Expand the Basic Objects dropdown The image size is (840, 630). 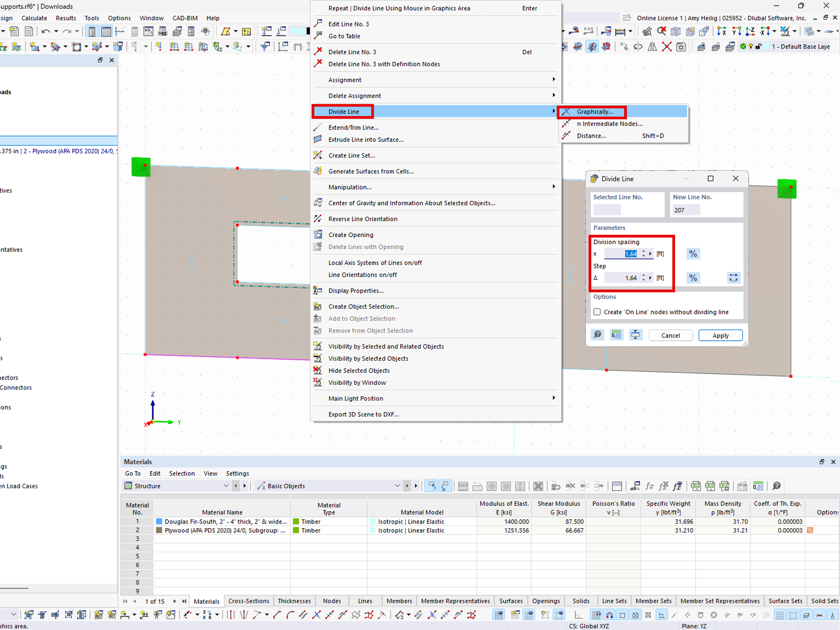point(397,486)
